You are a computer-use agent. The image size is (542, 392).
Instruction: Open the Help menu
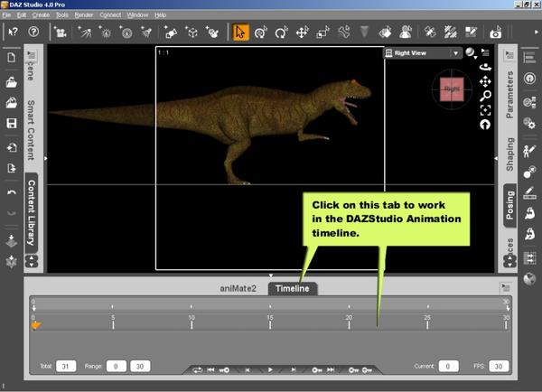click(x=161, y=15)
